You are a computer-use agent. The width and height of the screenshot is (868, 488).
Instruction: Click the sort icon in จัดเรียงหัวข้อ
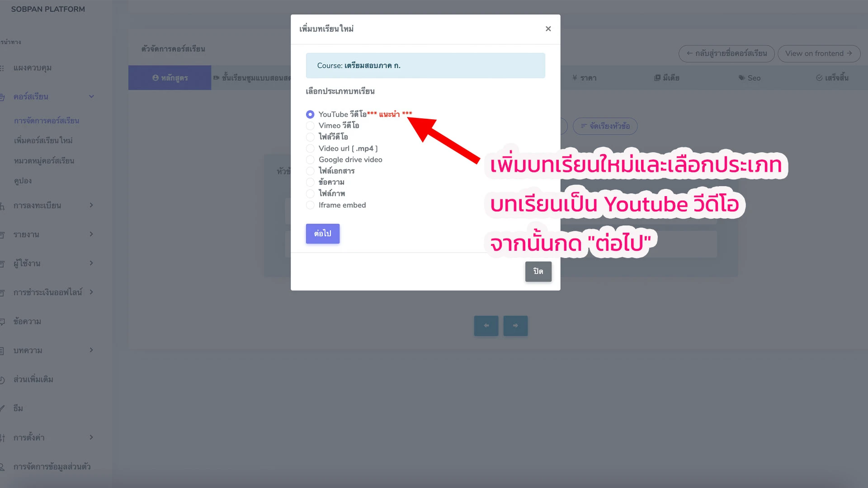[x=584, y=126]
